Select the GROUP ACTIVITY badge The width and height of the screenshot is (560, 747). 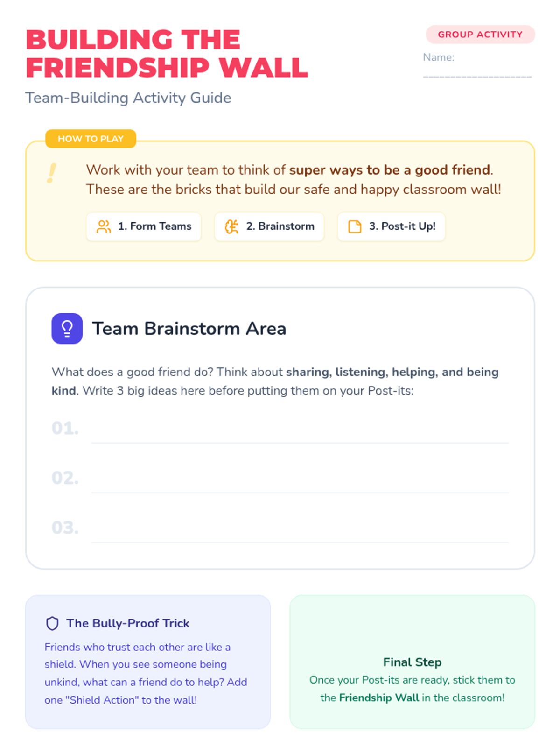pyautogui.click(x=480, y=35)
